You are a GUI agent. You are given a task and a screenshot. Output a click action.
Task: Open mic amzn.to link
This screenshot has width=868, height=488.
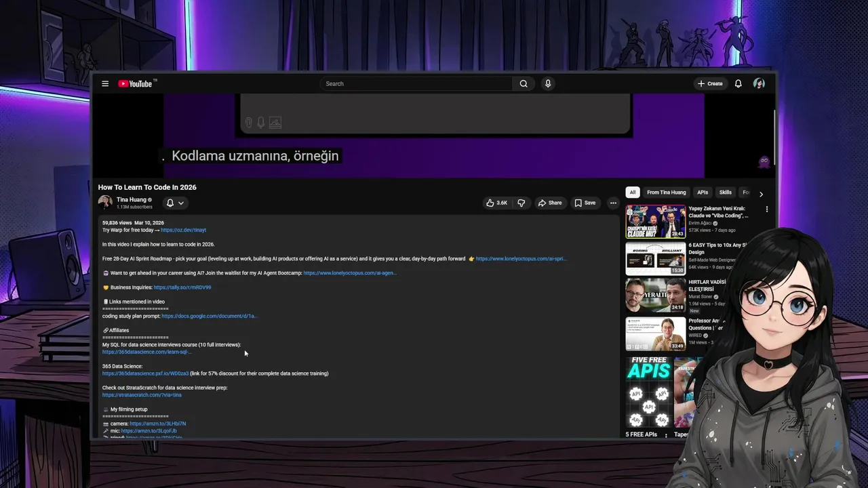(x=149, y=431)
